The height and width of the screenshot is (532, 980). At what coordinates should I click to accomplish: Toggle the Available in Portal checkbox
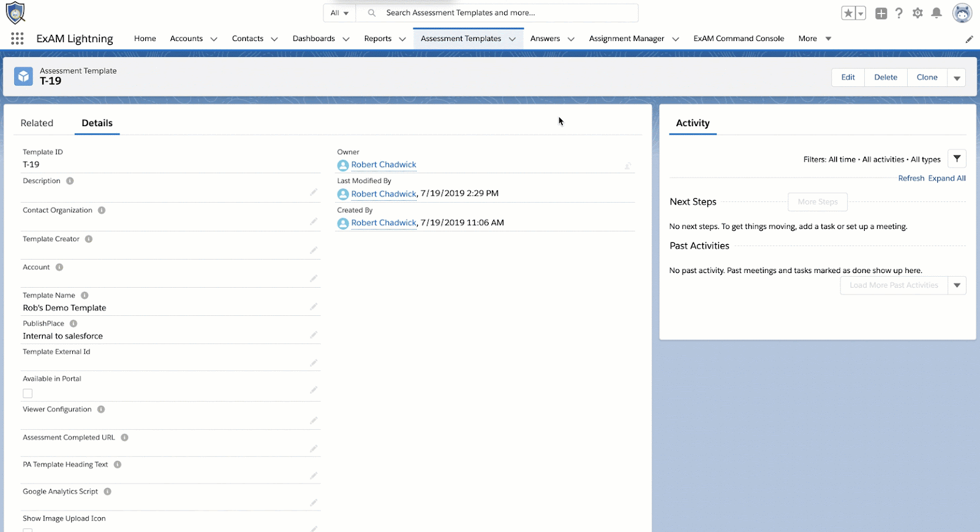(x=28, y=394)
